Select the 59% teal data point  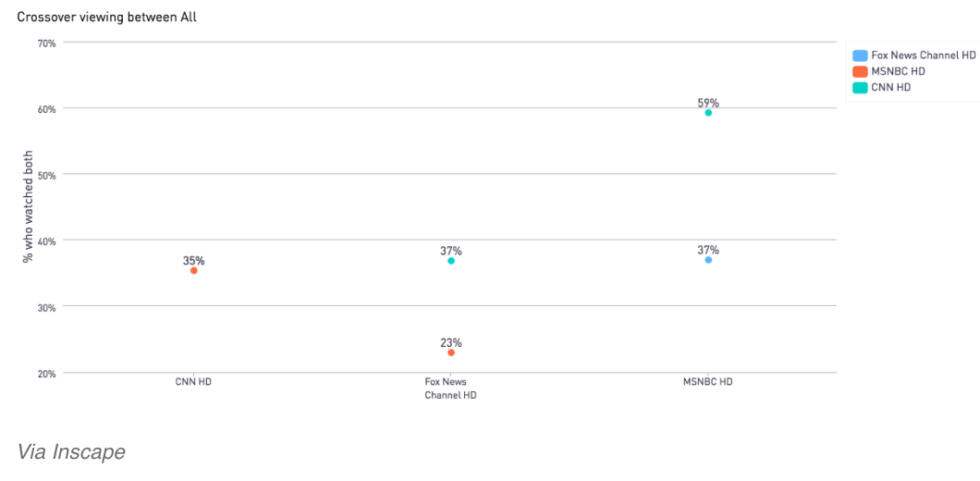pyautogui.click(x=708, y=113)
